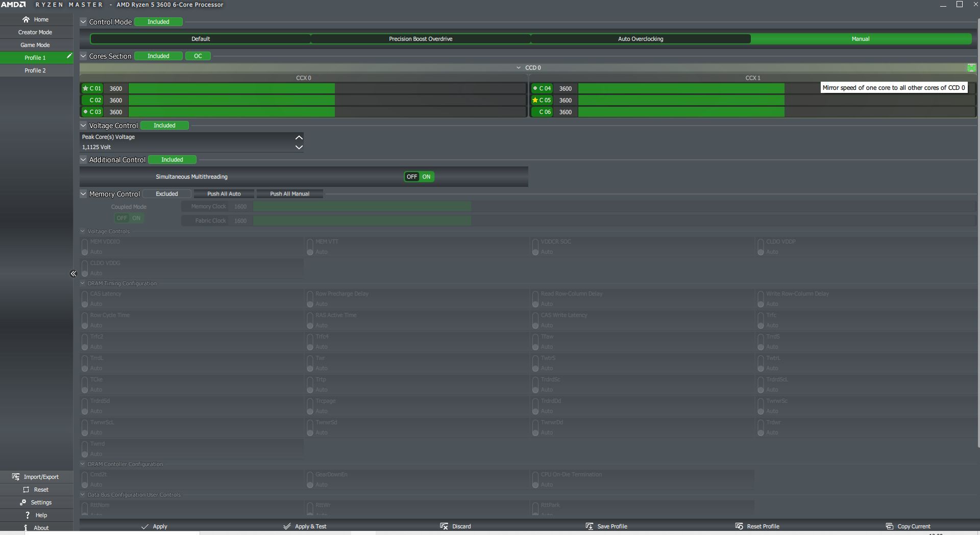Click the Save Profile button label
The image size is (980, 535).
point(612,526)
